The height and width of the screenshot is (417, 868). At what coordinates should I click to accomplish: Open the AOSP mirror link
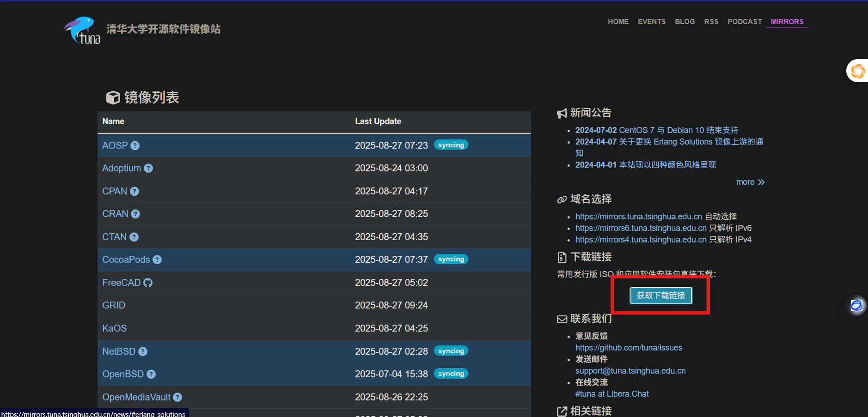tap(115, 145)
